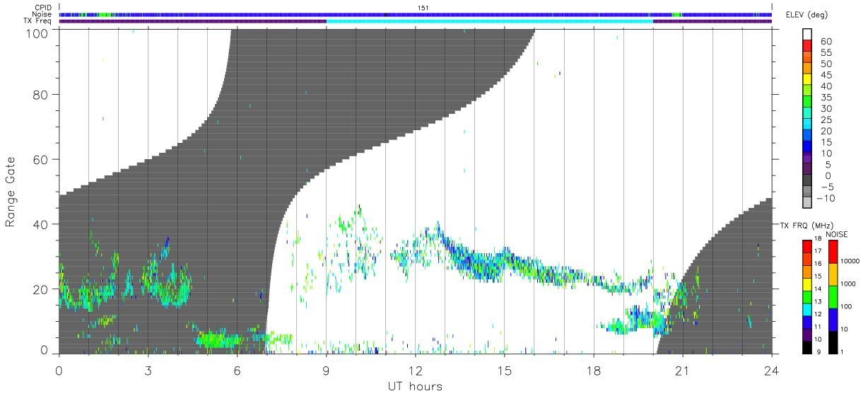Pick the lightest gray bottom ELEV swatch
The height and width of the screenshot is (401, 868).
[808, 203]
